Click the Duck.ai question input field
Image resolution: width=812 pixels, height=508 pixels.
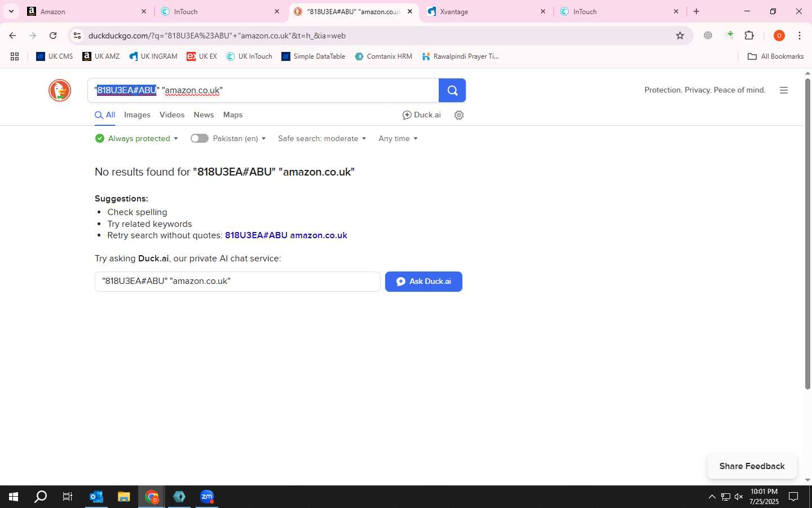pyautogui.click(x=237, y=282)
